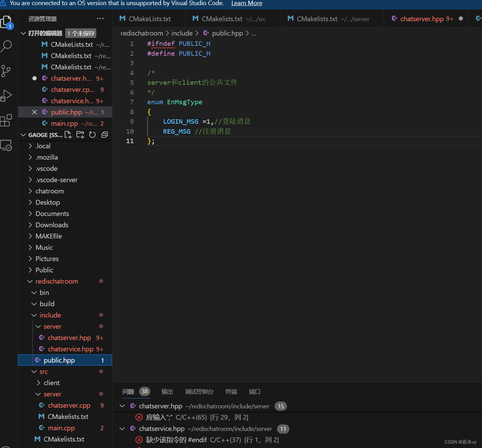Collapse all folders in GAOGE explorer
Viewport: 482px width, 448px height.
click(x=105, y=135)
